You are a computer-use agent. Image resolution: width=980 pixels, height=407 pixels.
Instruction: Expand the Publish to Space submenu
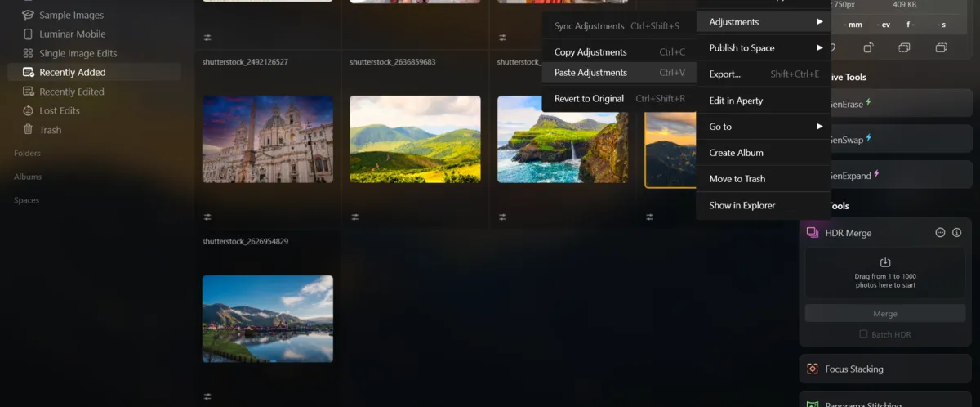tap(764, 48)
